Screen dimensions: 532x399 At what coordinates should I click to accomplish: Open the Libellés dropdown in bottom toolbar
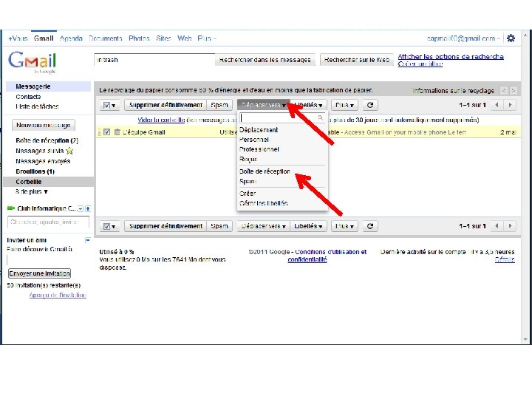[x=308, y=226]
